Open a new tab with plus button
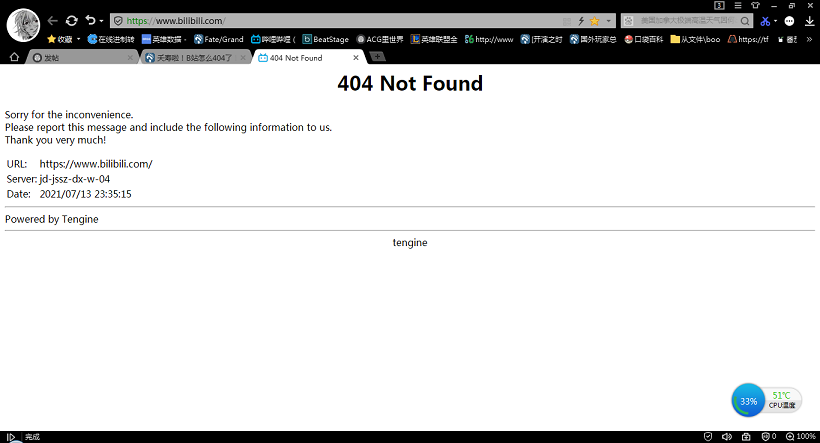This screenshot has height=443, width=820. (x=377, y=56)
